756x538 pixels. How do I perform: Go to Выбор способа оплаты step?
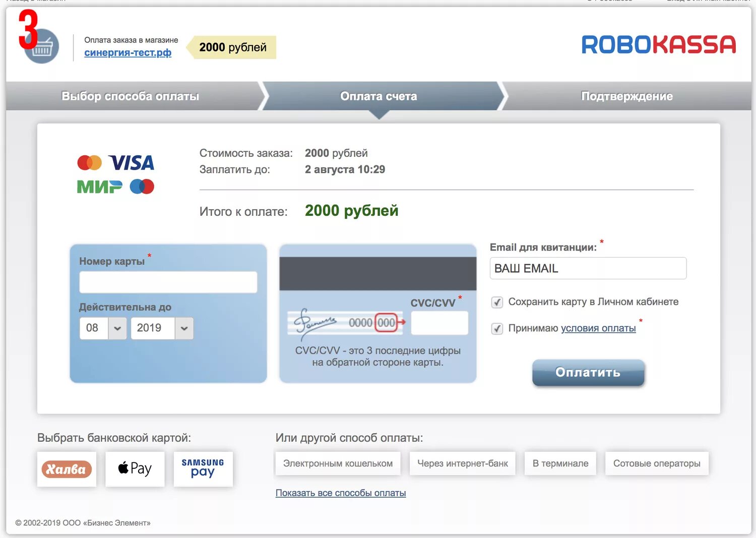(131, 96)
